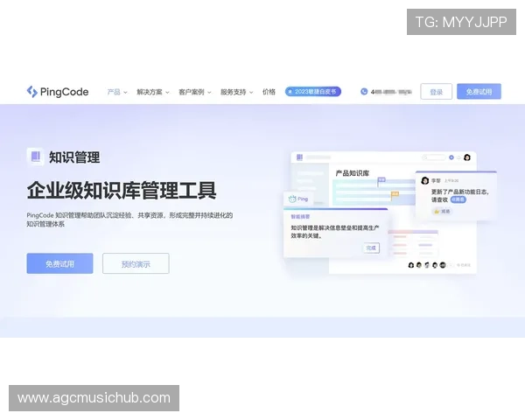Open the 解决方案 menu
This screenshot has height=420, width=525.
pyautogui.click(x=150, y=92)
